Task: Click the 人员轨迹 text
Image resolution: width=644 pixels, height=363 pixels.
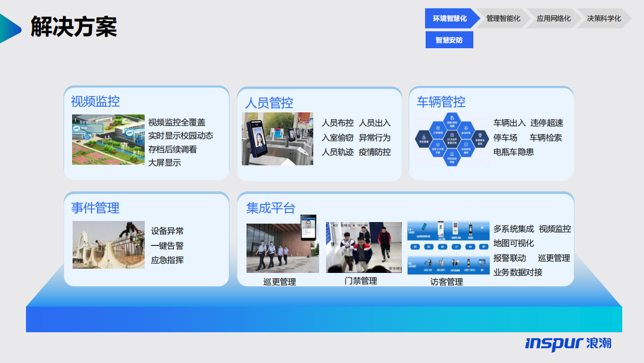Action: click(x=338, y=152)
